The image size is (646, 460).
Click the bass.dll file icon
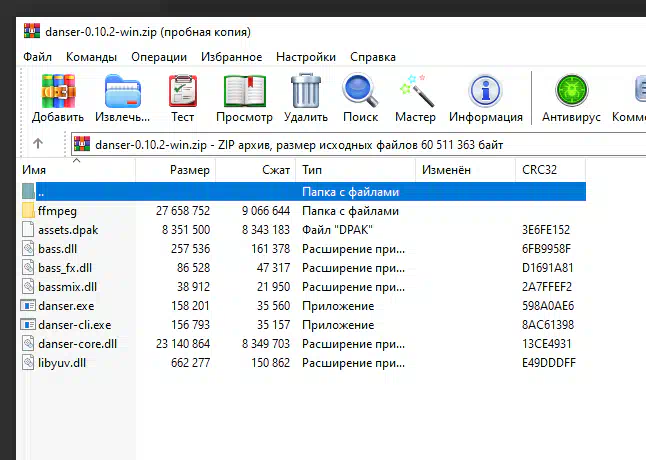28,248
